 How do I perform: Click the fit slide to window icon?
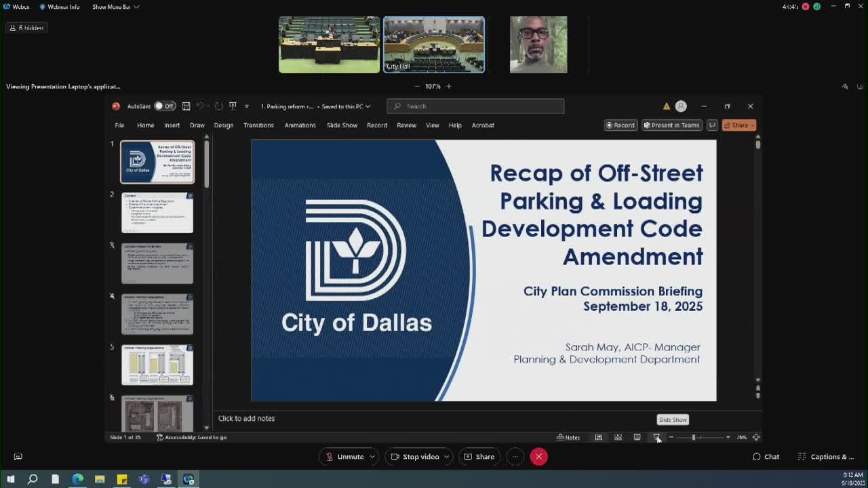[x=756, y=437]
